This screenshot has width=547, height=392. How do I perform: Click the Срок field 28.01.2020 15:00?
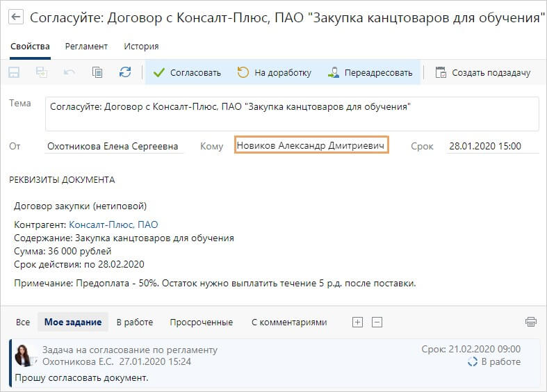point(493,146)
